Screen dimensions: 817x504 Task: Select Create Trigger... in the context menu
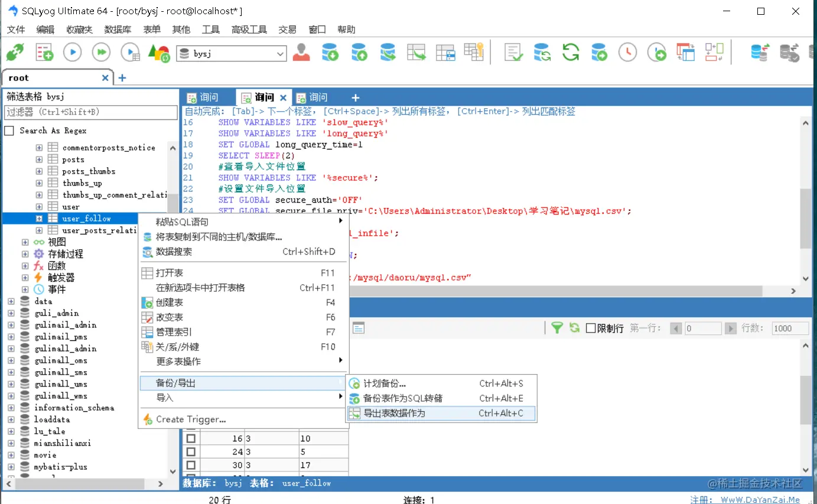(x=242, y=420)
